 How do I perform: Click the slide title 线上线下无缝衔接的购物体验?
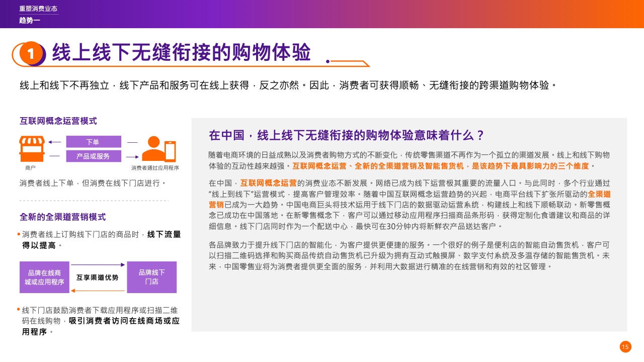[181, 53]
